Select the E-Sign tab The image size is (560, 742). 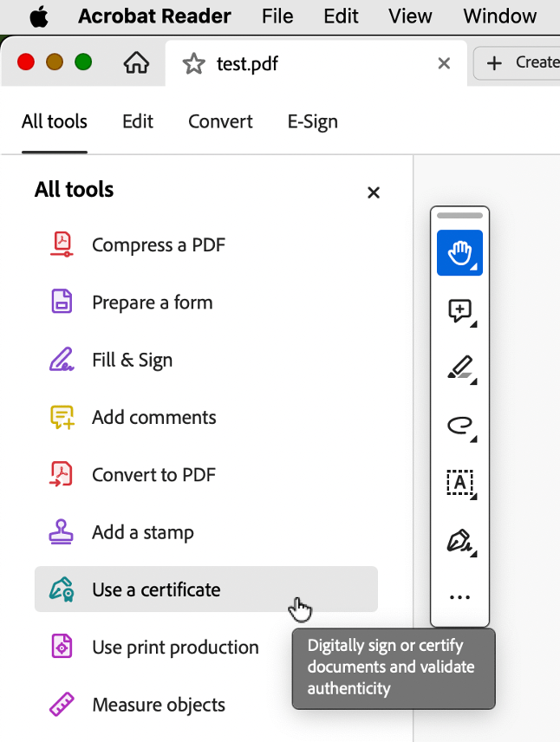point(313,121)
